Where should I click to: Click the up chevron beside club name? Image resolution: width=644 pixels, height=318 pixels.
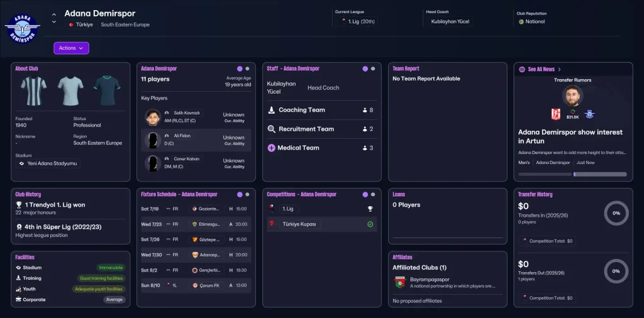[x=54, y=15]
